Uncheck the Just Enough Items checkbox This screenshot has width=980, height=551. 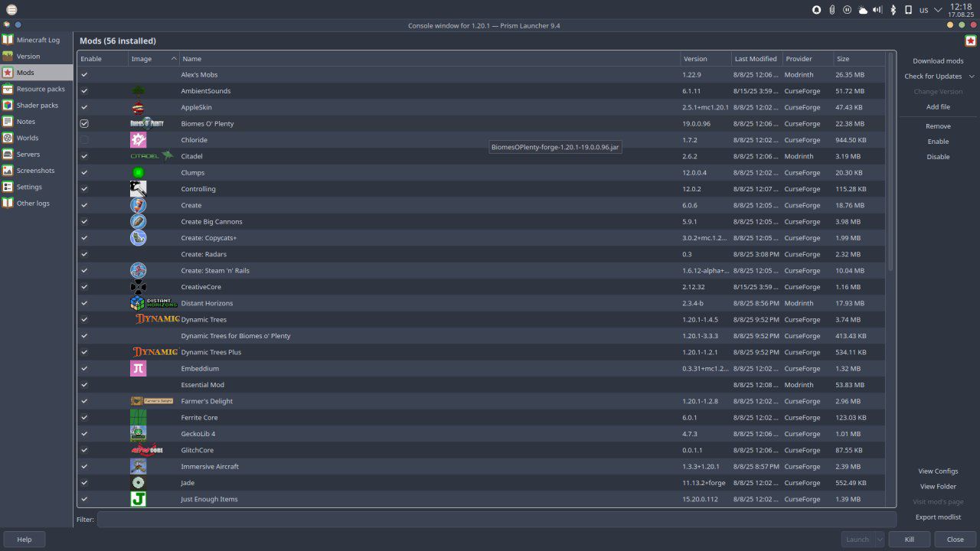pos(84,499)
